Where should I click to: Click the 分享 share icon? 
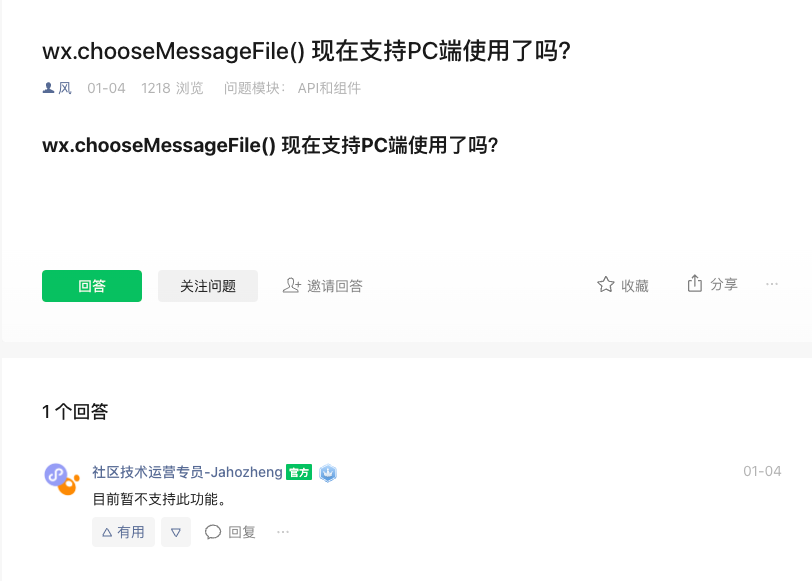tap(694, 283)
